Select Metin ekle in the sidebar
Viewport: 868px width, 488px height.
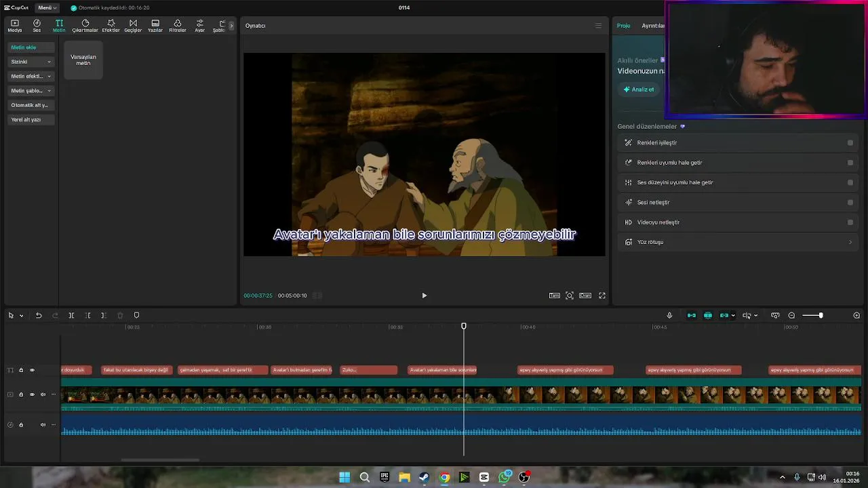[x=31, y=47]
